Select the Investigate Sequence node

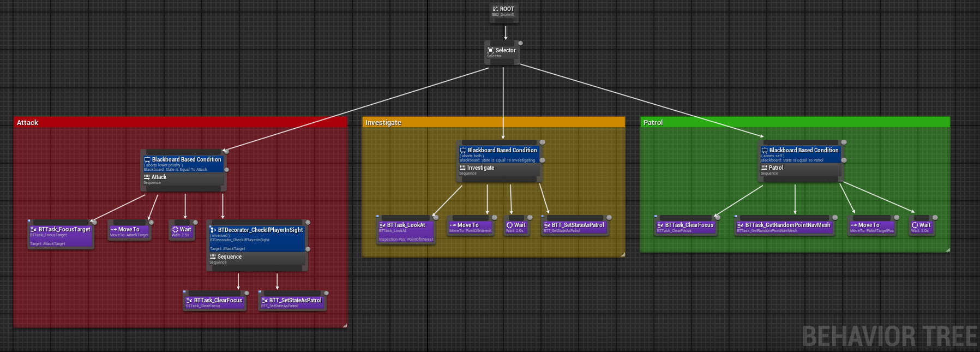coord(499,170)
